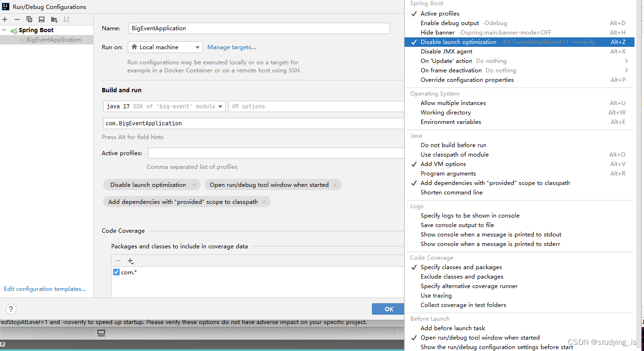Copy the BigEventApplication configuration
The height and width of the screenshot is (351, 644).
click(28, 19)
